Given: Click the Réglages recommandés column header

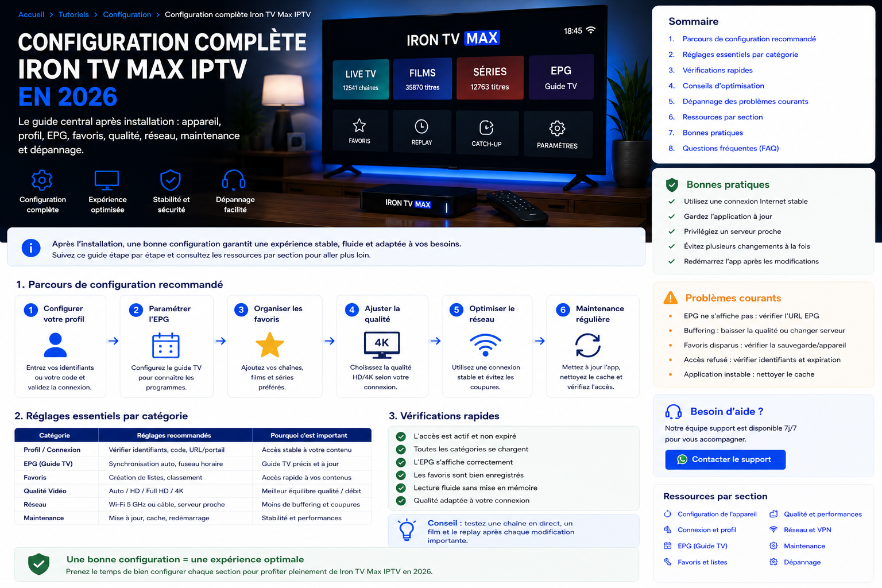Looking at the screenshot, I should [174, 435].
